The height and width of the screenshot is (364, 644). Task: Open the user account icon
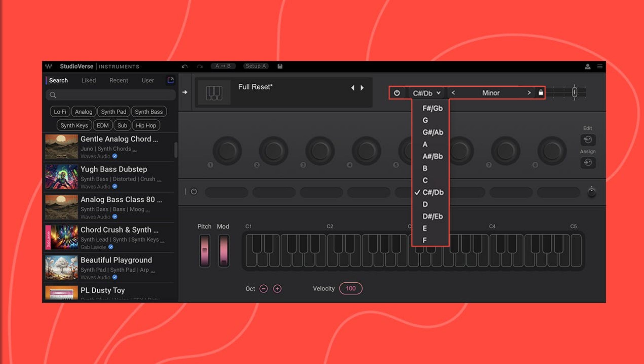587,66
